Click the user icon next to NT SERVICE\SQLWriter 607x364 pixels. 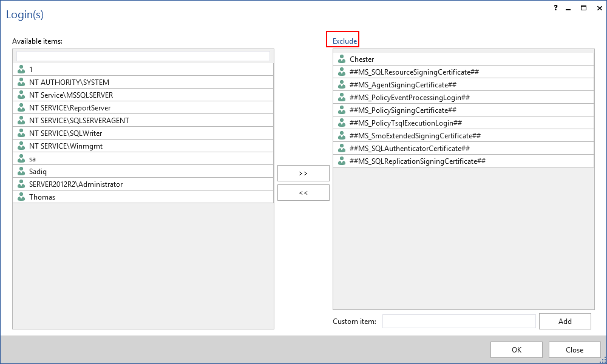point(21,133)
